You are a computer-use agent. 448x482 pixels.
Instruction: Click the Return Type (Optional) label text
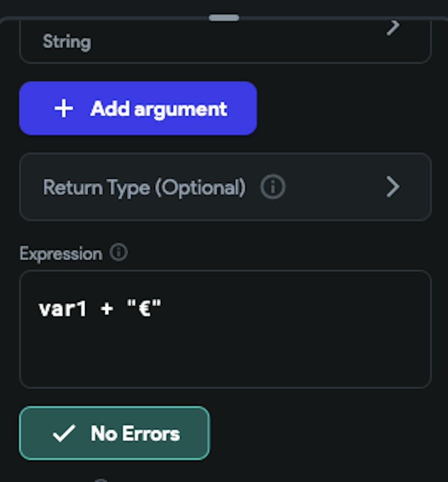[144, 187]
